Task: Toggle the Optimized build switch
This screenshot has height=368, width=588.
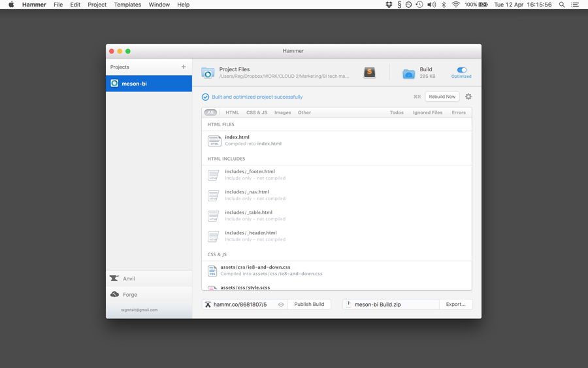Action: (462, 70)
